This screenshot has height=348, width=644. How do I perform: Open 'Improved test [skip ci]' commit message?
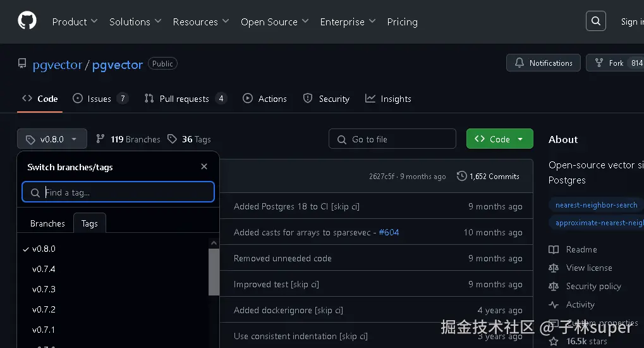tap(276, 284)
